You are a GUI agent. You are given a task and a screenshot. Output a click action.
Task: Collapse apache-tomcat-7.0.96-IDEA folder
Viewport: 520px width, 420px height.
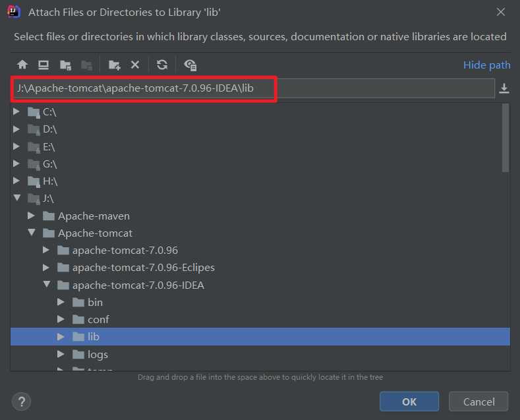click(47, 285)
